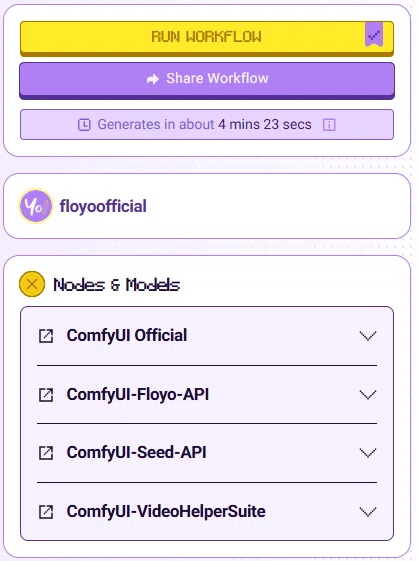Open ComfyUI Official external link icon

click(x=46, y=336)
